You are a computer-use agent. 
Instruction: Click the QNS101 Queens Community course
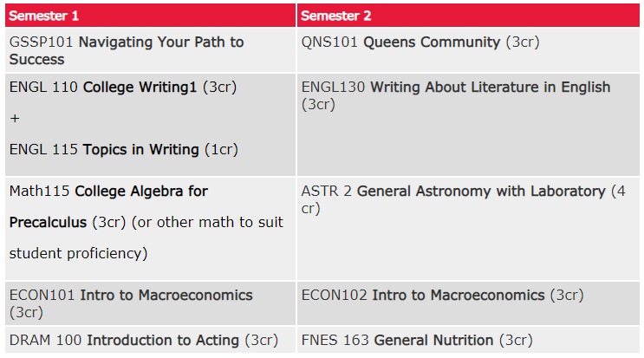click(400, 42)
